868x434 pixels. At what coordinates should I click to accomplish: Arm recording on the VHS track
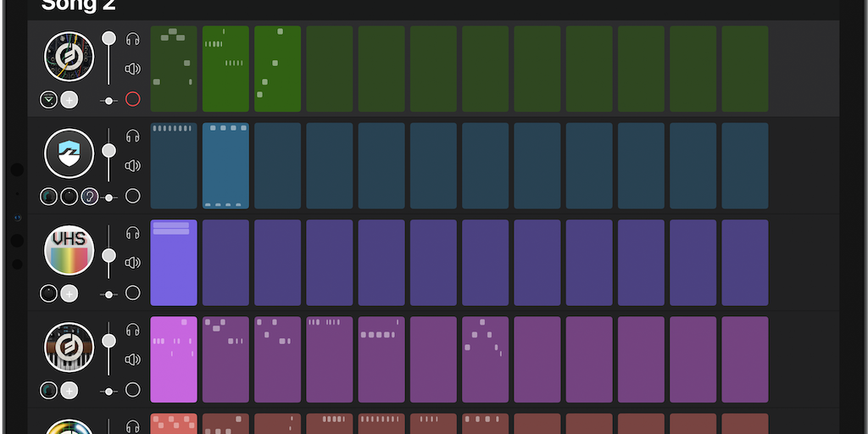tap(133, 292)
